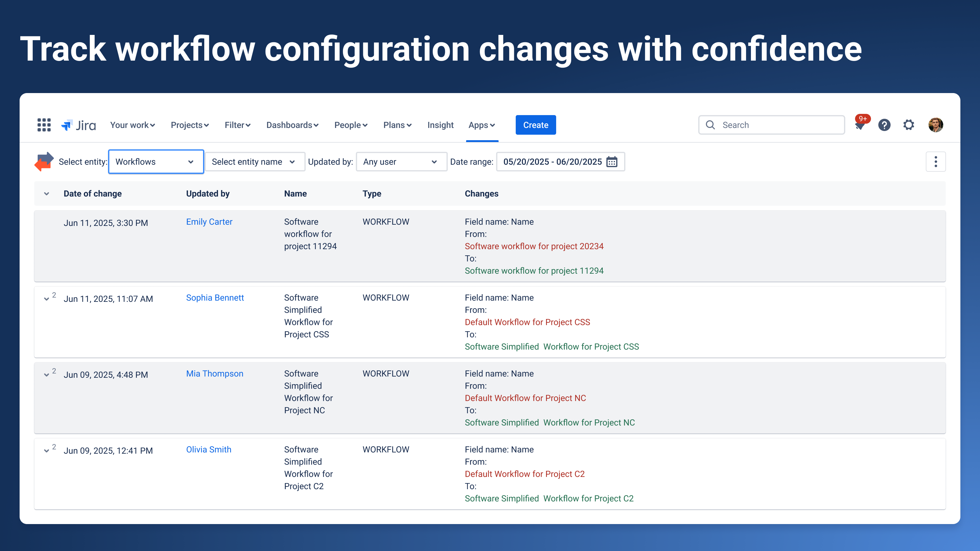
Task: Toggle the expand-all chevron in the table header
Action: pos(47,193)
